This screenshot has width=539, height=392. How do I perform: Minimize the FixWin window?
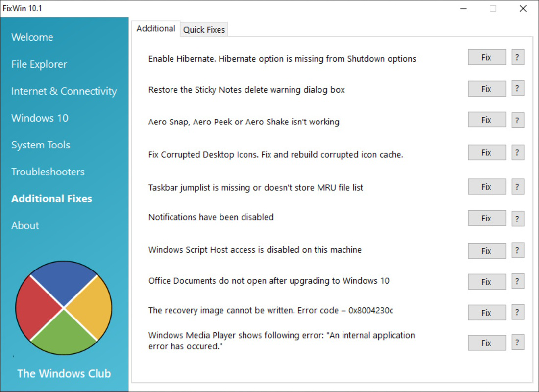click(464, 9)
